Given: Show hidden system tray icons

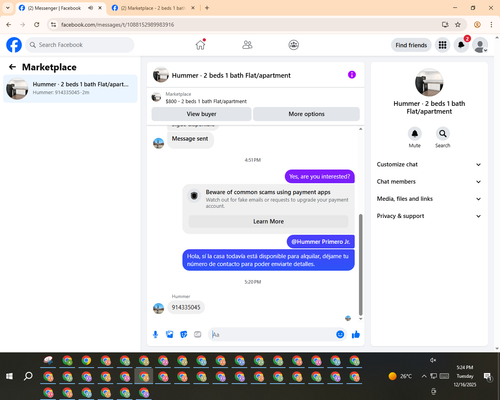Looking at the screenshot, I should (x=424, y=376).
